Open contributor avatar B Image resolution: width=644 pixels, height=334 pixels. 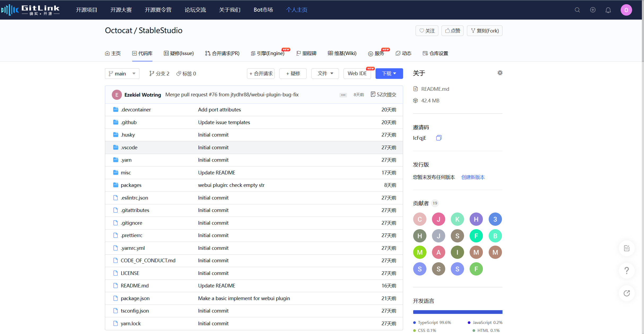point(495,236)
